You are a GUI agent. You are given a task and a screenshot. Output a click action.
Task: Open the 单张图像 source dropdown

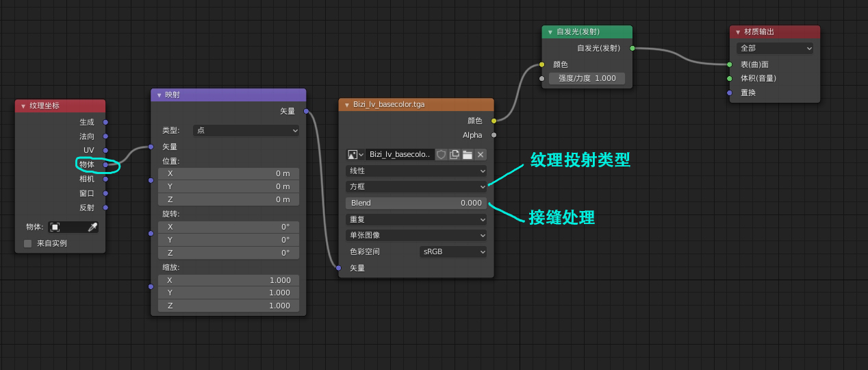point(416,235)
